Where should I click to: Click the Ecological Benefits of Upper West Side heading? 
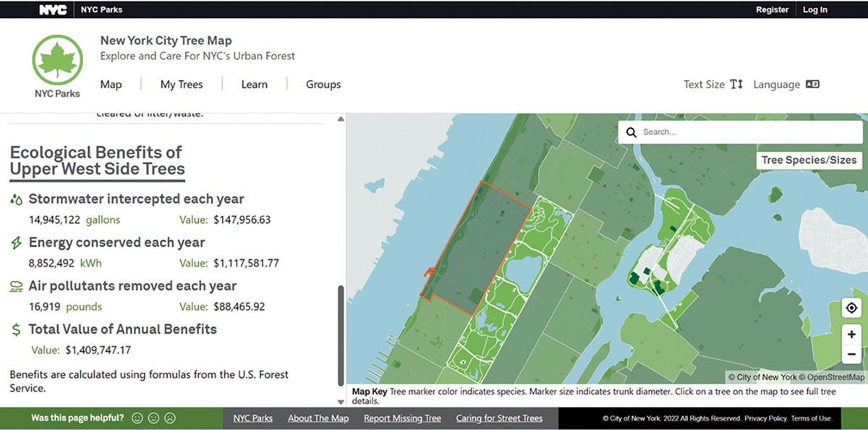click(97, 161)
